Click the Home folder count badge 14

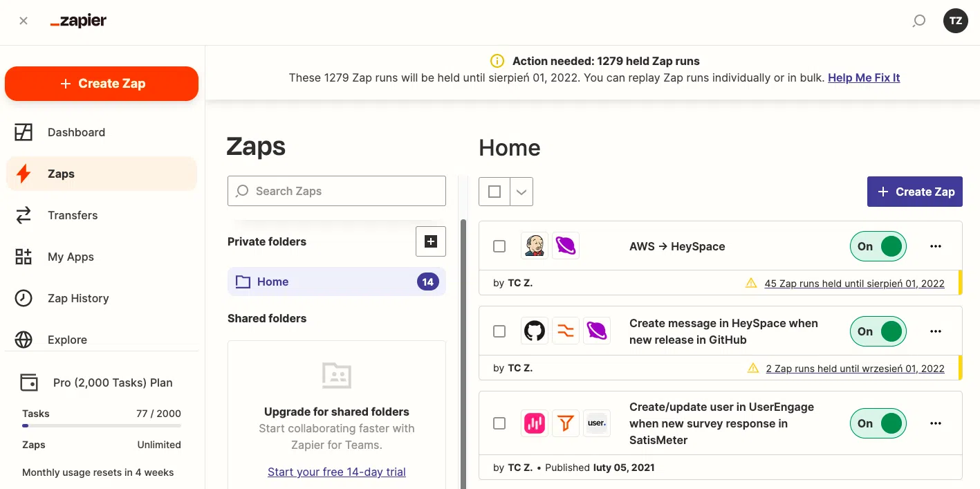[428, 282]
